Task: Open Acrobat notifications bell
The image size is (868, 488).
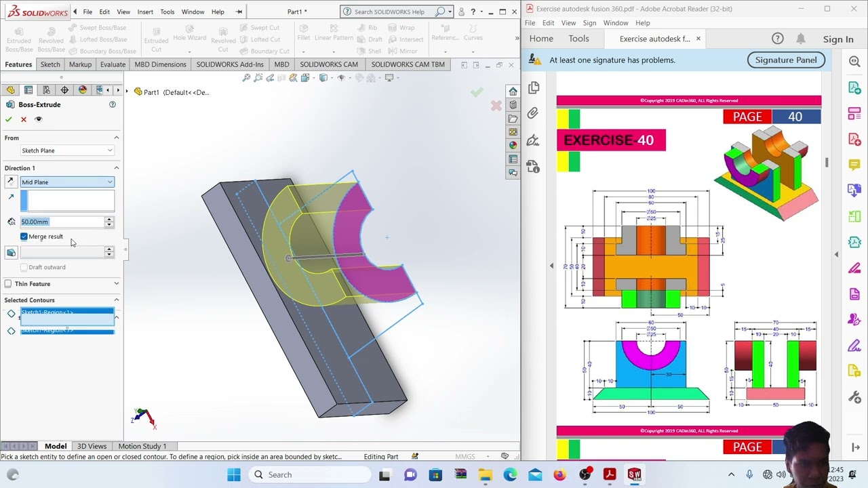Action: tap(801, 39)
